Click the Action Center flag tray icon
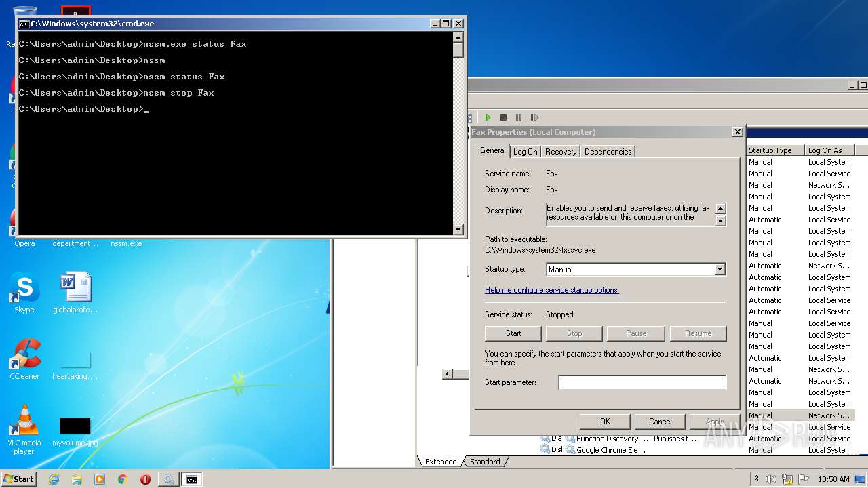Screen dimensions: 868x488 click(804, 479)
